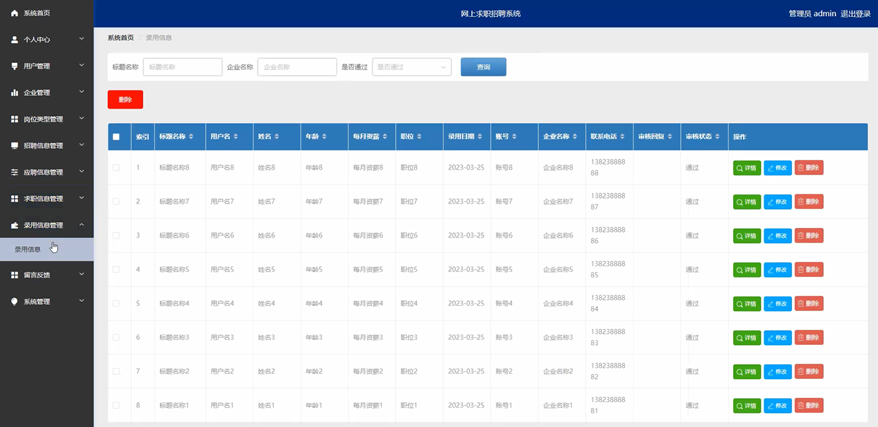Image resolution: width=878 pixels, height=427 pixels.
Task: Sort by 联系电话 column arrows
Action: [x=623, y=137]
